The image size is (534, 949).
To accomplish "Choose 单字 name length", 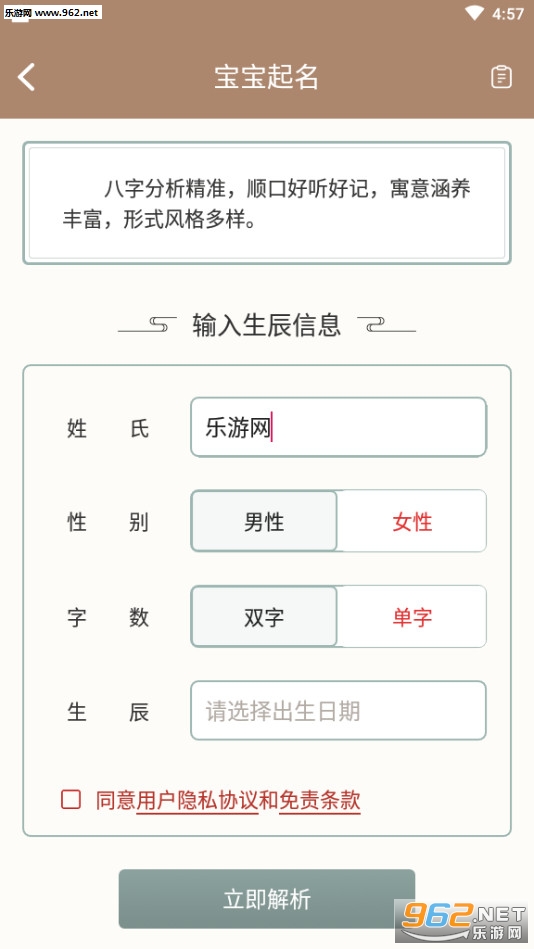I will [x=412, y=617].
